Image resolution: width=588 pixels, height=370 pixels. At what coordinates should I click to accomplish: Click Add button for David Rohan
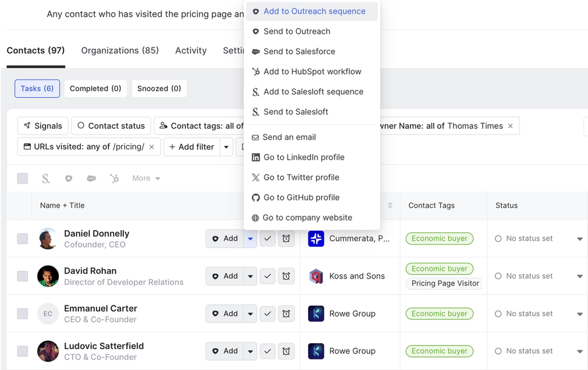point(225,276)
